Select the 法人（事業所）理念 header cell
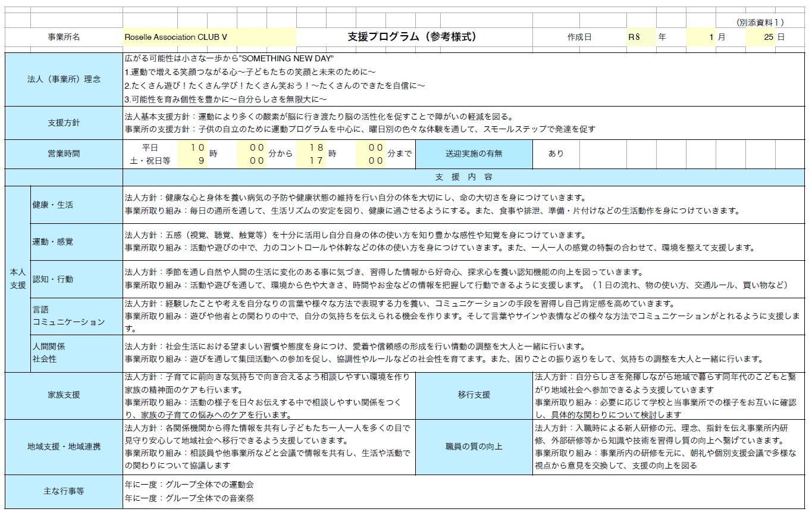The height and width of the screenshot is (515, 812). coord(64,79)
